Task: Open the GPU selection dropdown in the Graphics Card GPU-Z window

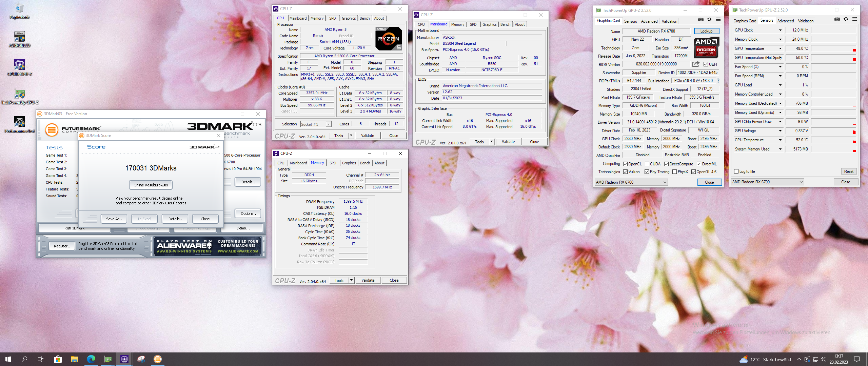Action: (x=631, y=182)
